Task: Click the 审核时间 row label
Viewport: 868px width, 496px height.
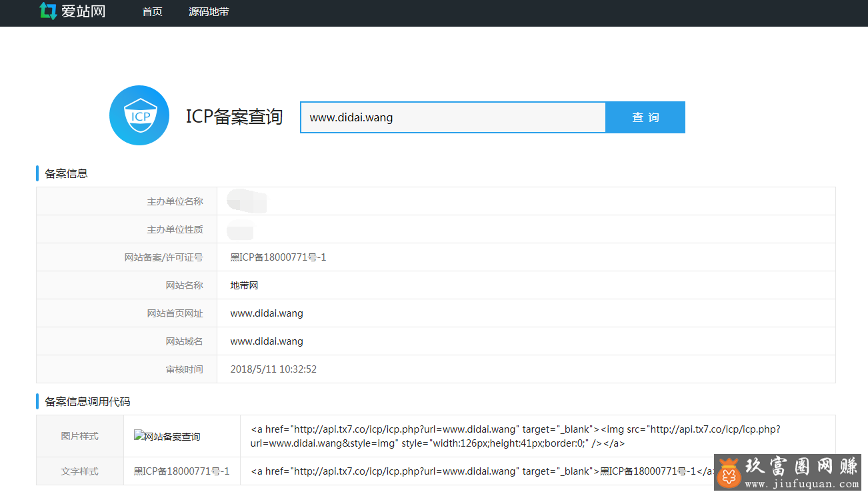Action: click(184, 369)
